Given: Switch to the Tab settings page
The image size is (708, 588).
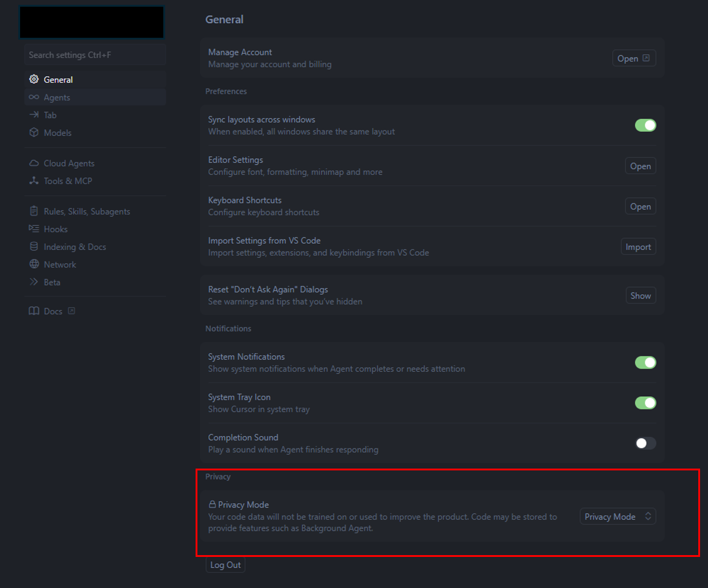Looking at the screenshot, I should click(x=95, y=115).
